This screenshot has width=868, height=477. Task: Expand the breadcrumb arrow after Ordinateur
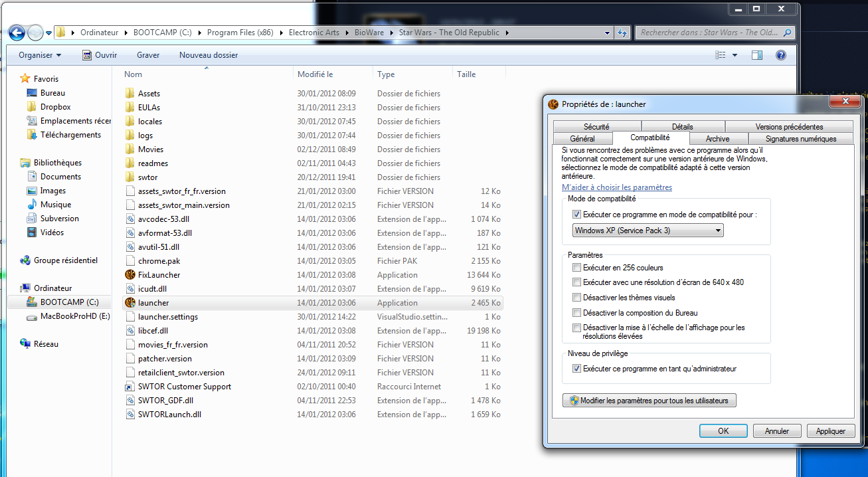(x=126, y=33)
